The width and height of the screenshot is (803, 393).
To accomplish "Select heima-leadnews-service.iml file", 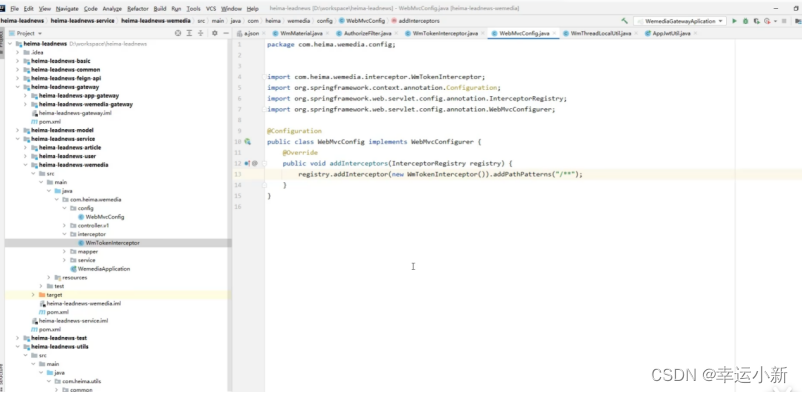I will 73,321.
